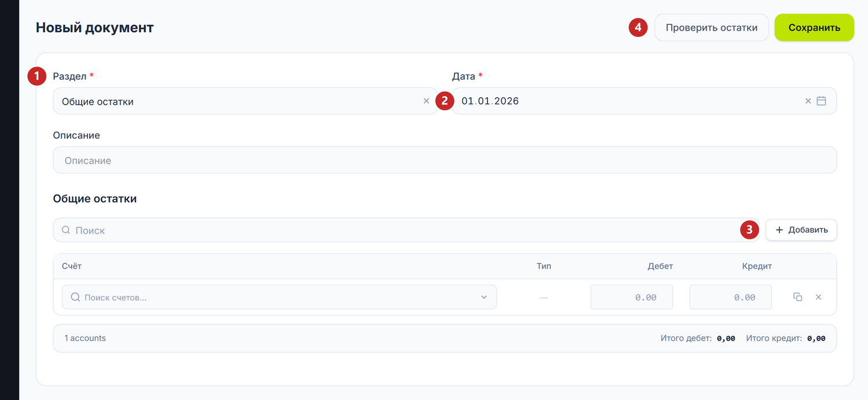Screen dimensions: 868x400
Task: Click the Дебет column header
Action: pyautogui.click(x=660, y=266)
